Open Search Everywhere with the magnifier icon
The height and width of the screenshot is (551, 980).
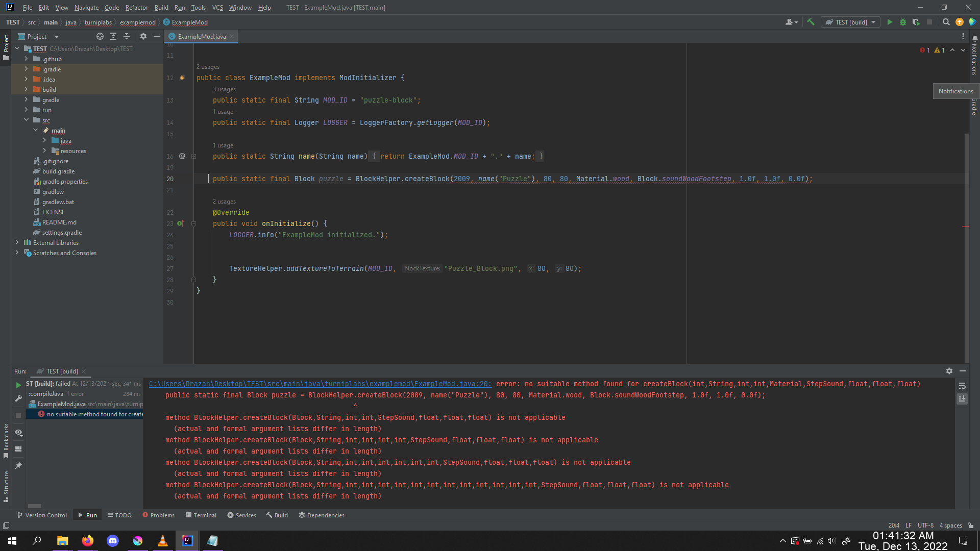(946, 22)
